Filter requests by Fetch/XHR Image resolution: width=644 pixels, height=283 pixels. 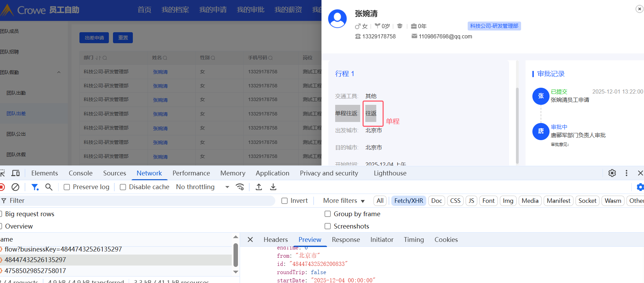coord(408,201)
